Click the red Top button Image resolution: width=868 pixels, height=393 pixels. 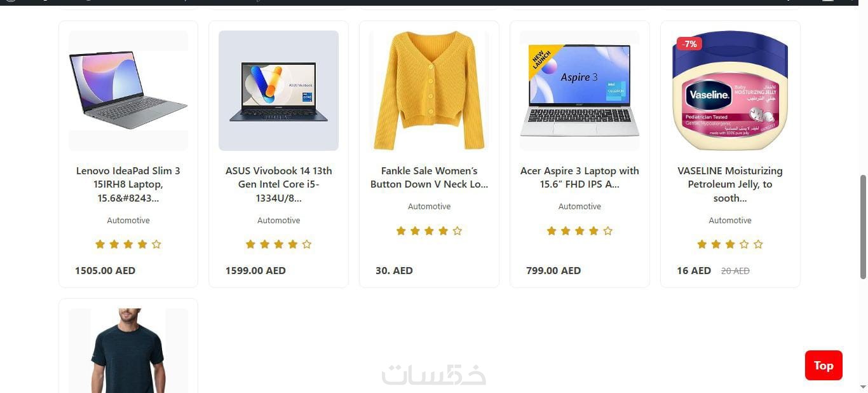pyautogui.click(x=824, y=365)
